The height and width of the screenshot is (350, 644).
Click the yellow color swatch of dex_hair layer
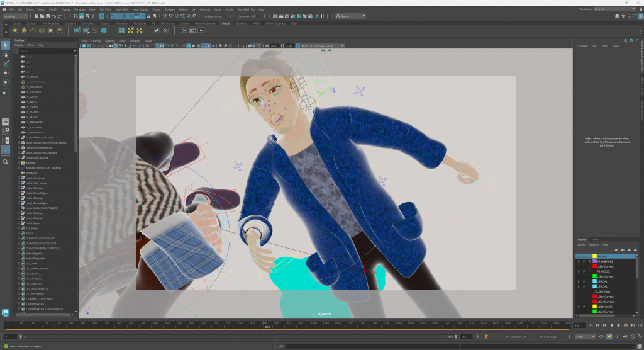tap(594, 256)
